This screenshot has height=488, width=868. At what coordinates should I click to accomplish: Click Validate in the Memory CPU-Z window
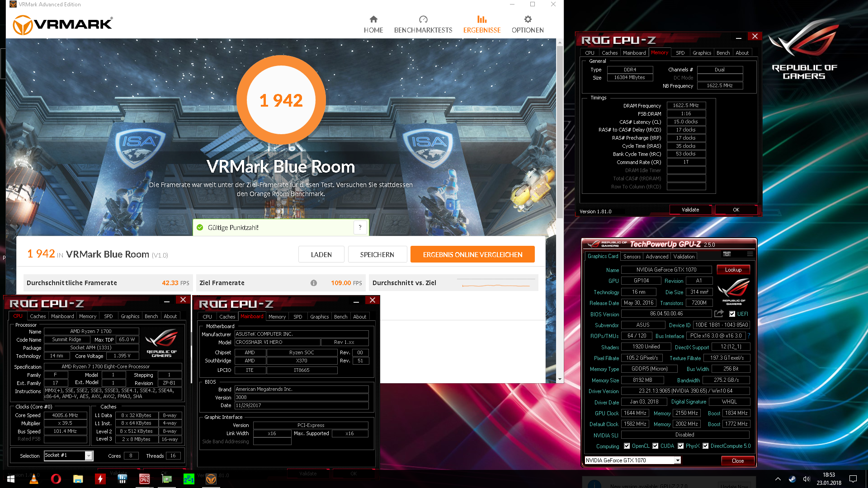coord(690,210)
